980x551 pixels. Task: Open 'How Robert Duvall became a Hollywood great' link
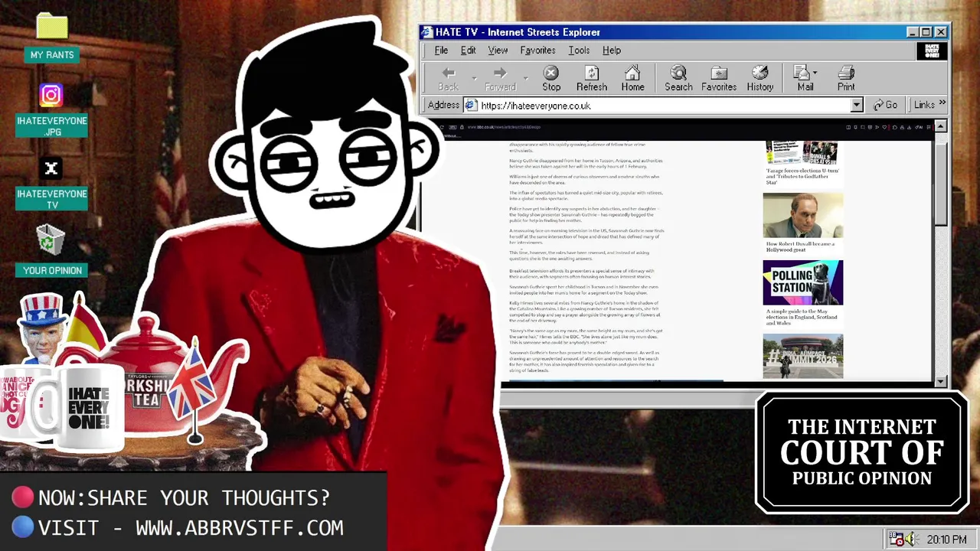800,246
